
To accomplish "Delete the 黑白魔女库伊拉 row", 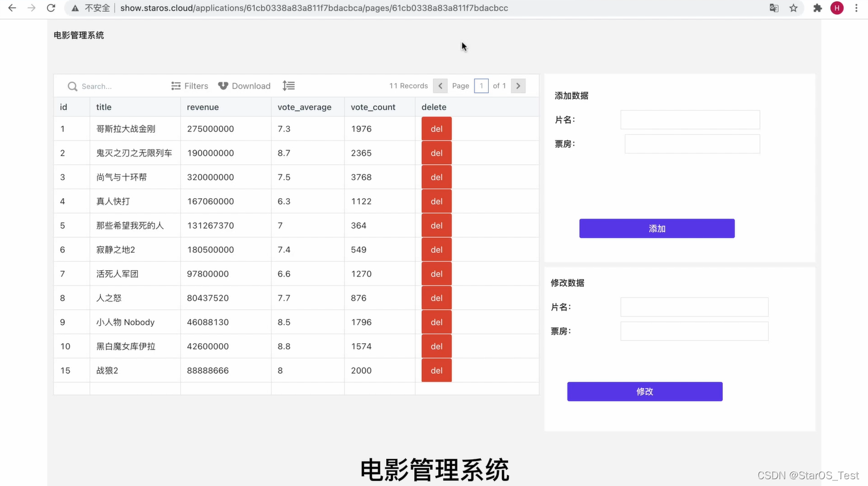I will point(437,346).
